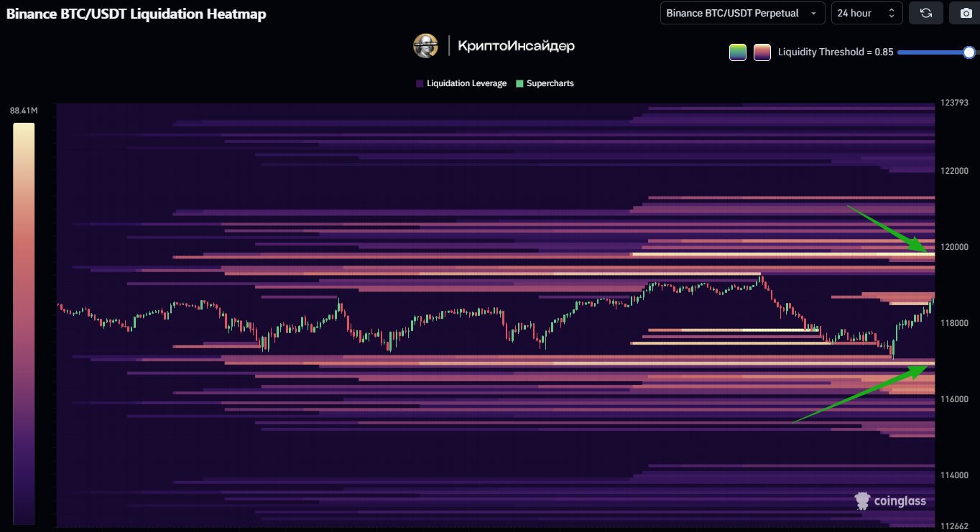Click the 112662 price axis label
Viewport: 980px width, 532px height.
coord(955,525)
